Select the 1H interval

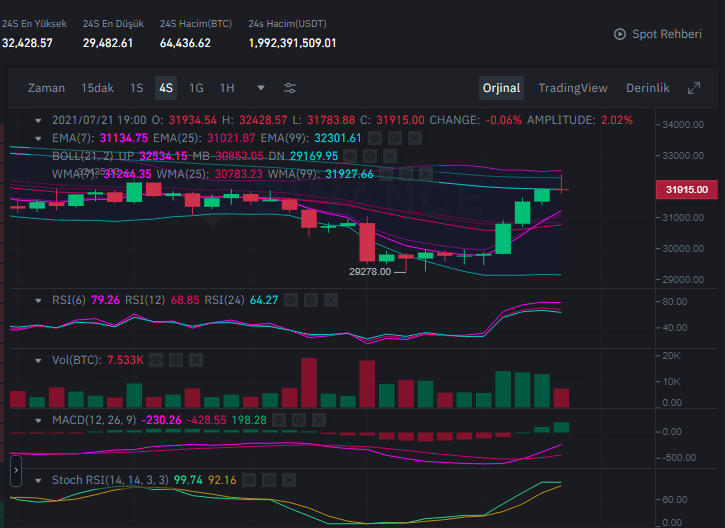pos(227,88)
